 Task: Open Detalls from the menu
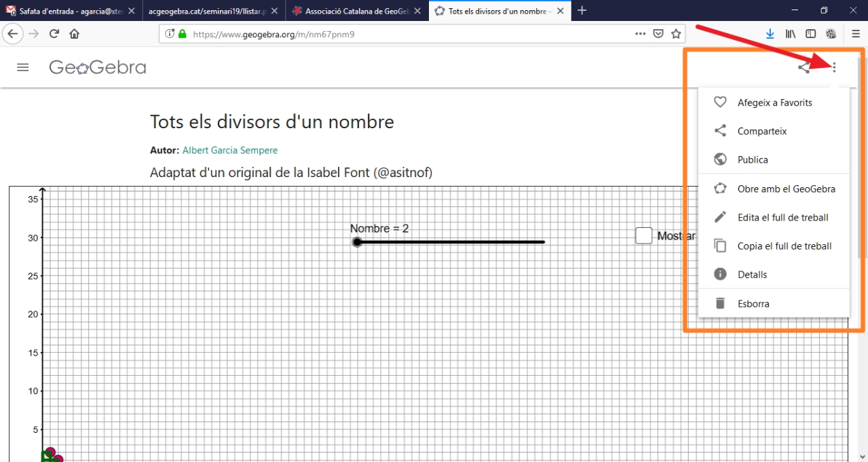point(774,274)
